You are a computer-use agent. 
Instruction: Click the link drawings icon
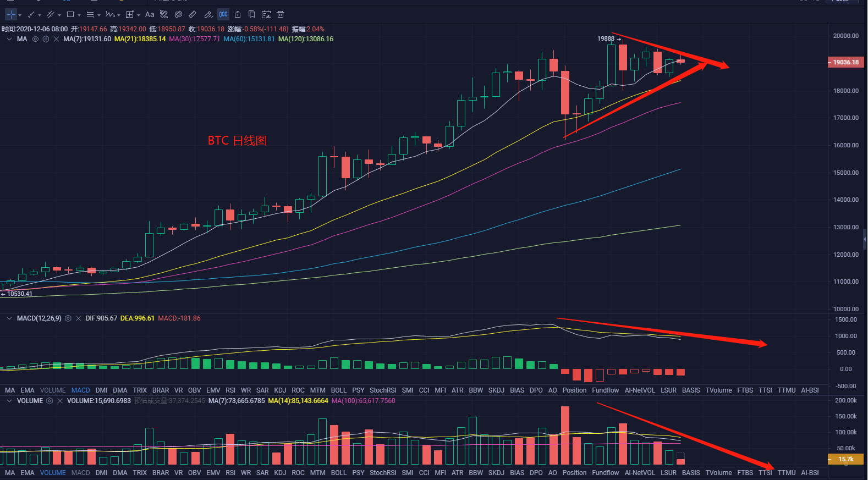click(x=178, y=14)
